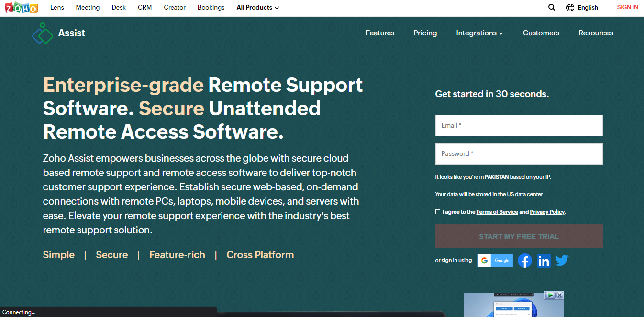Tick the agree to Terms of Service checkbox
Viewport: 644px width, 317px height.
(x=438, y=212)
